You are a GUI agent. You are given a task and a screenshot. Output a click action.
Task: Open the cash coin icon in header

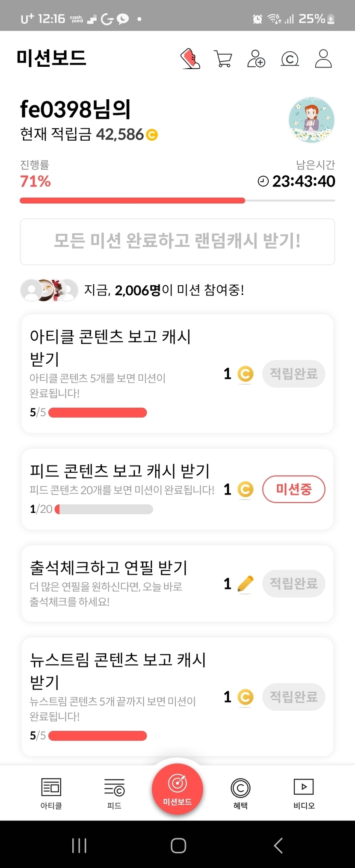coord(290,59)
